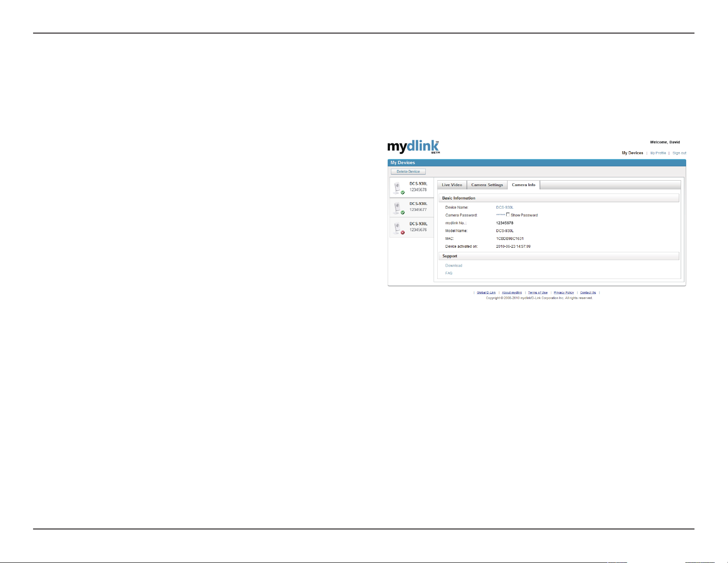728x563 pixels.
Task: Click the Sign out link
Action: click(679, 153)
